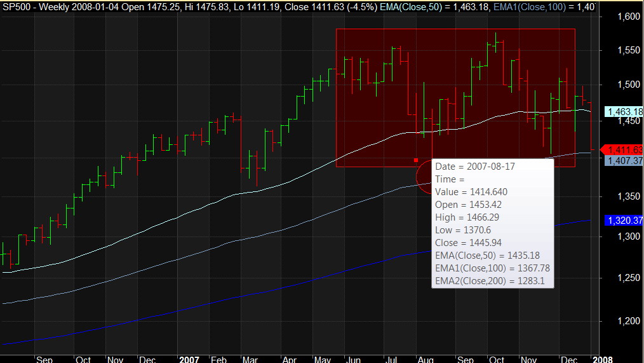Click the Jul month label on time axis
Image resolution: width=644 pixels, height=363 pixels.
(391, 359)
